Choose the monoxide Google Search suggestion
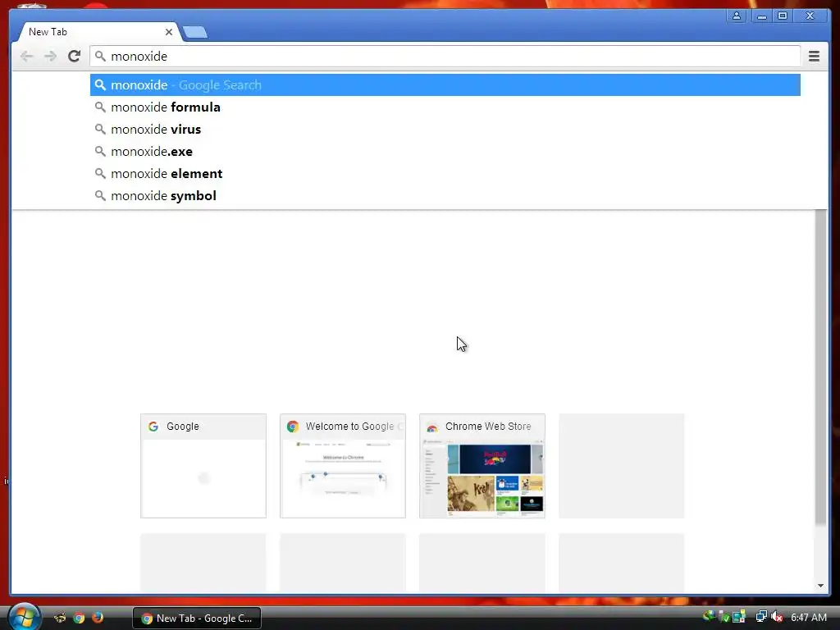This screenshot has height=630, width=840. coord(445,85)
